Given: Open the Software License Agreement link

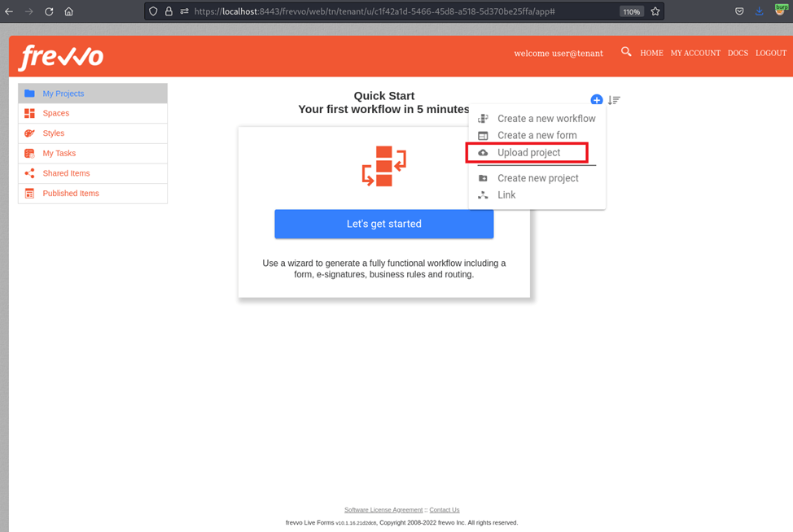Looking at the screenshot, I should (383, 509).
